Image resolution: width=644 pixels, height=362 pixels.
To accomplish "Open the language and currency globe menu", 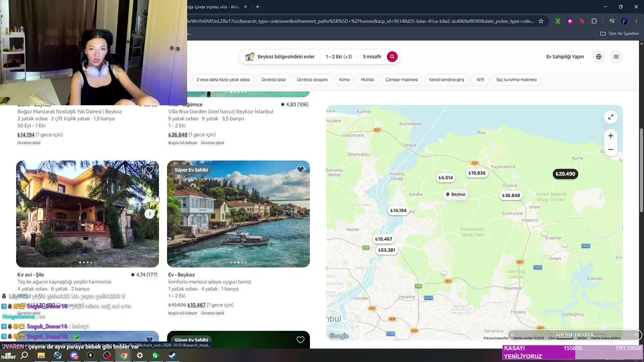I will (x=599, y=57).
